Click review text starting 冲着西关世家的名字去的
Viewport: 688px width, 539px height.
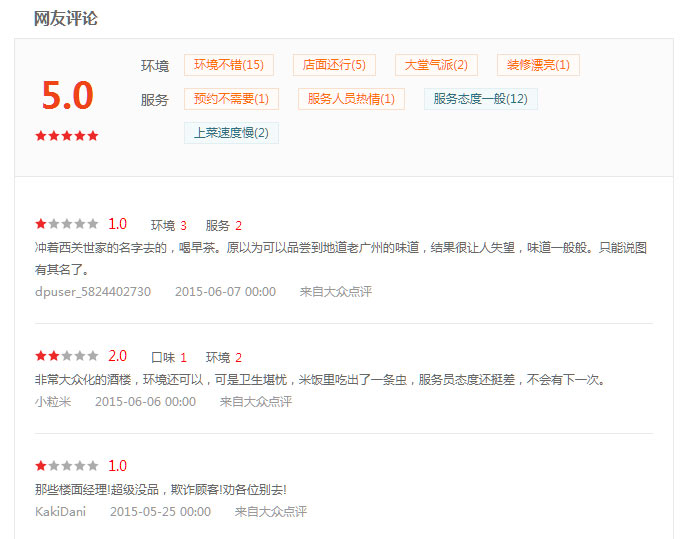[x=341, y=259]
